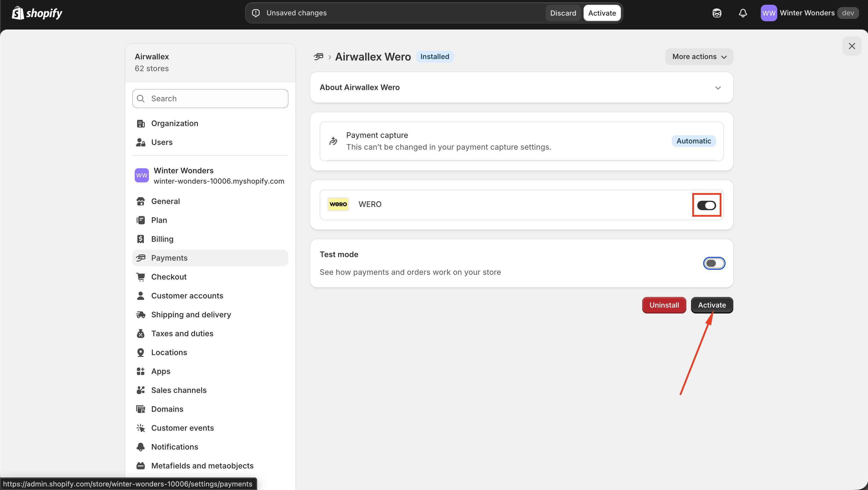The width and height of the screenshot is (868, 490).
Task: Click the Checkout cart icon
Action: click(141, 277)
